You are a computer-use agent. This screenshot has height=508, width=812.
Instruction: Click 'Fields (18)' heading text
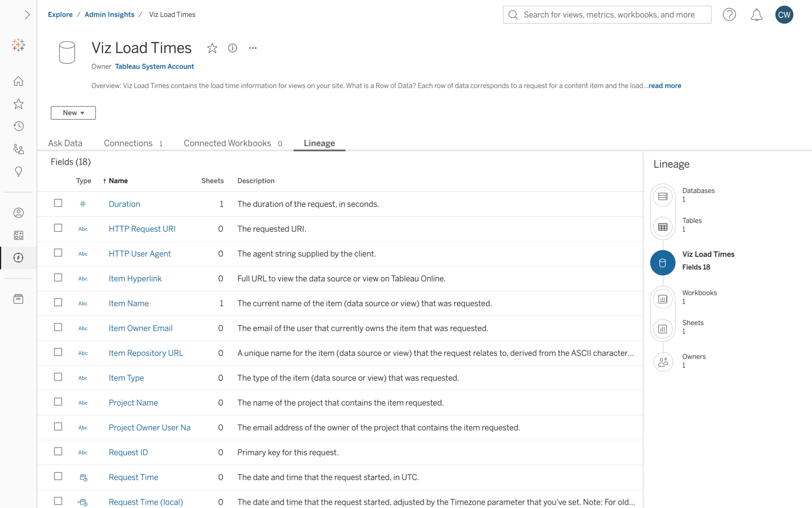click(x=71, y=162)
